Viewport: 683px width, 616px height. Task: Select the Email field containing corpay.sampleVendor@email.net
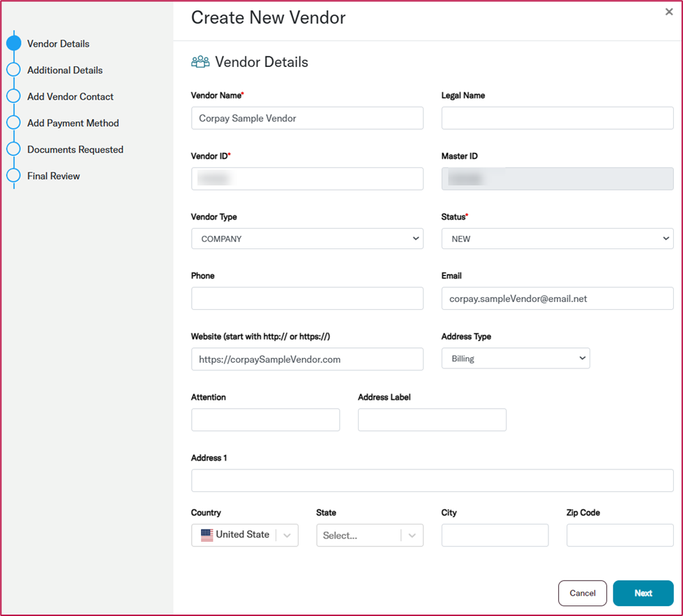[x=556, y=298]
